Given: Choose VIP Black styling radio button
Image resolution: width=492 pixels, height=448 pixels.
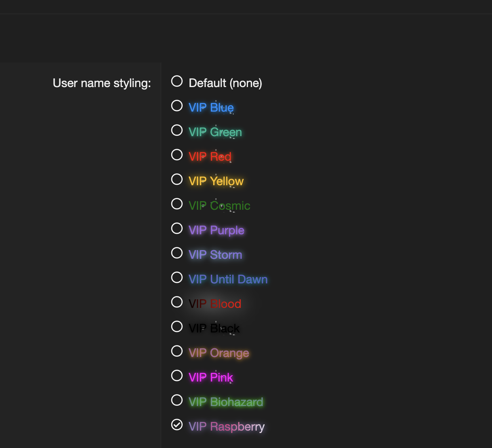Looking at the screenshot, I should coord(177,327).
